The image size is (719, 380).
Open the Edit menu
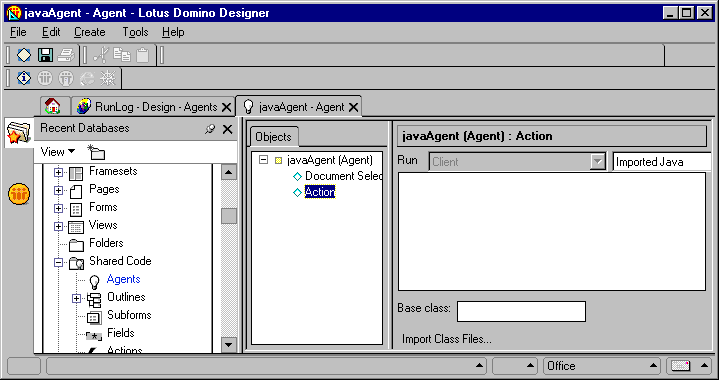[x=51, y=32]
